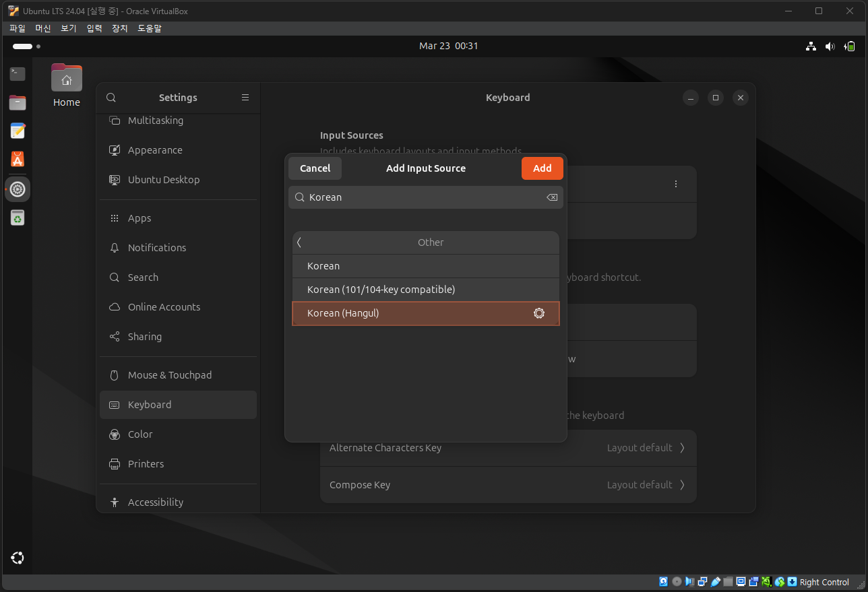The width and height of the screenshot is (868, 592).
Task: Click the VirtualBox hard disk status icon
Action: (x=664, y=582)
